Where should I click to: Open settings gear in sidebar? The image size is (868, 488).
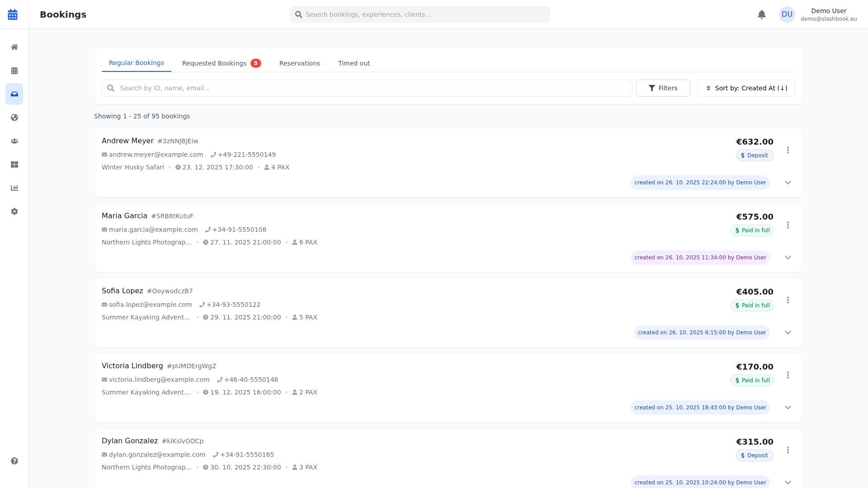coord(14,211)
